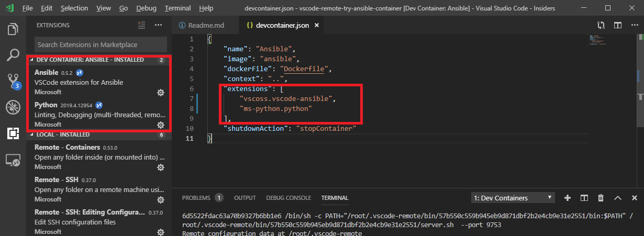Screen dimensions: 644x236
Task: Click the "stopContainer" value on line 10
Action: [x=326, y=128]
